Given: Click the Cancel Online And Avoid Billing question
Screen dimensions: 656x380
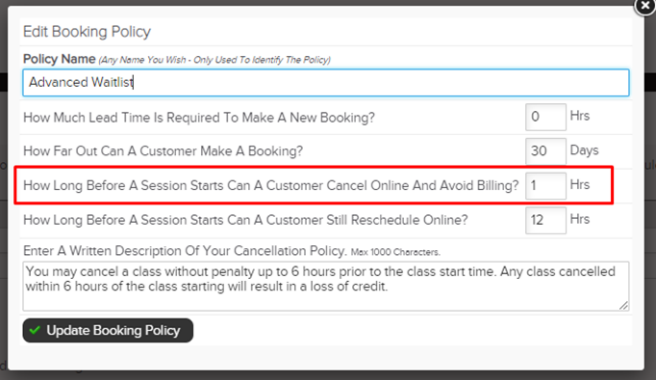Looking at the screenshot, I should pyautogui.click(x=271, y=185).
